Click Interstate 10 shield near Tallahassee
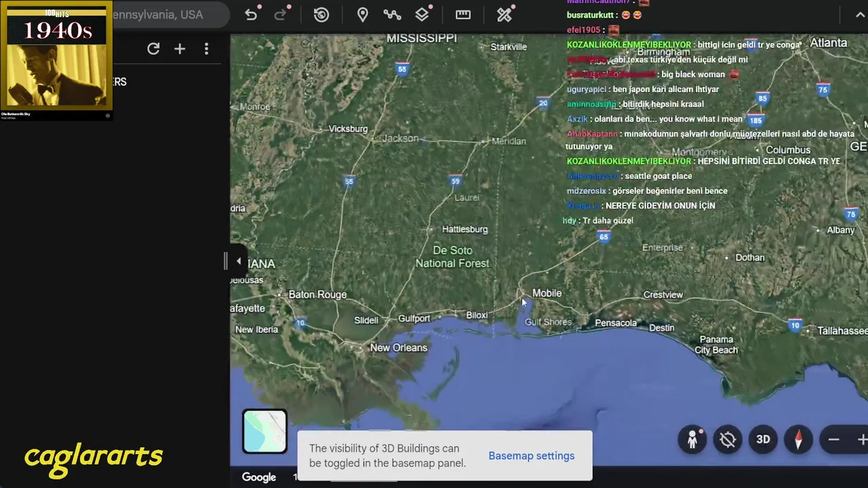The width and height of the screenshot is (868, 488). pyautogui.click(x=795, y=325)
